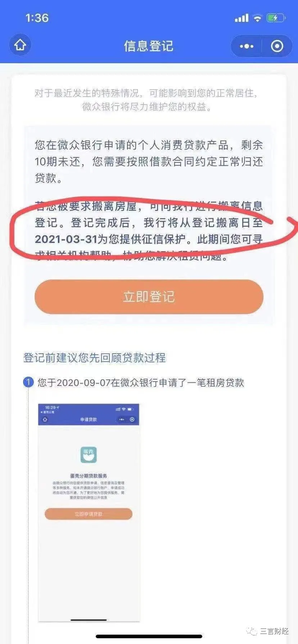Tap the battery icon in the status bar
This screenshot has width=298, height=644.
tap(276, 18)
